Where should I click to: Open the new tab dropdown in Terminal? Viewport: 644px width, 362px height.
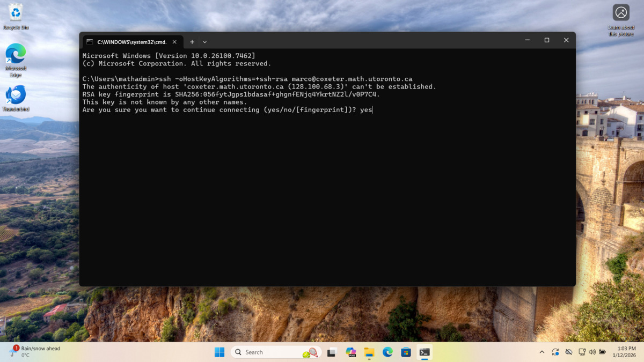(204, 41)
